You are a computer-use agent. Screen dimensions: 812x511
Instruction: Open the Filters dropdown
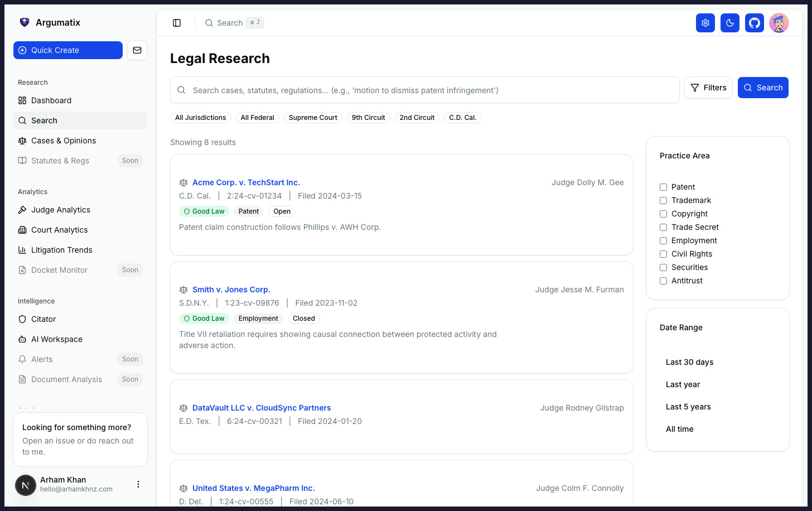(708, 88)
